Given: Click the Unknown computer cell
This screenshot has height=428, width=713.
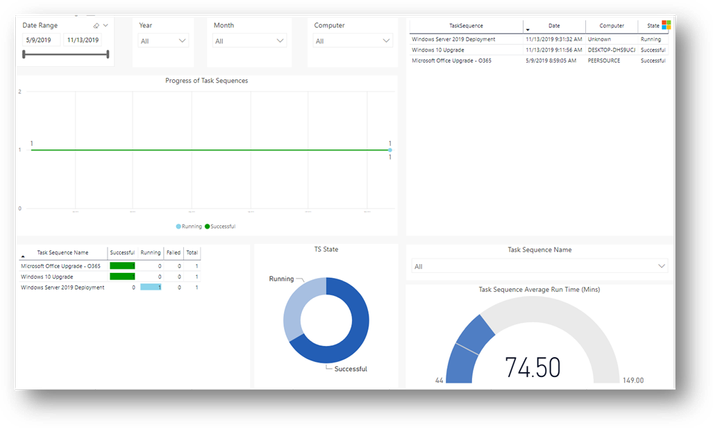Looking at the screenshot, I should coord(599,39).
